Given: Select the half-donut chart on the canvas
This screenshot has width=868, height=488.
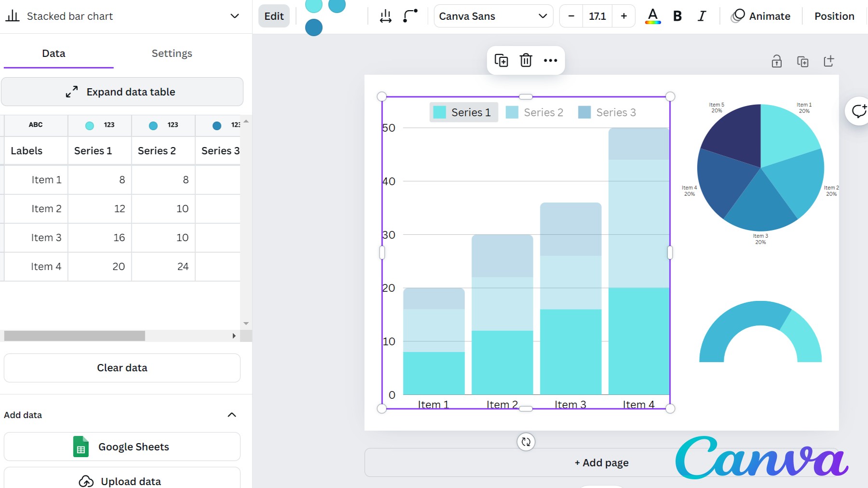Looking at the screenshot, I should [760, 331].
